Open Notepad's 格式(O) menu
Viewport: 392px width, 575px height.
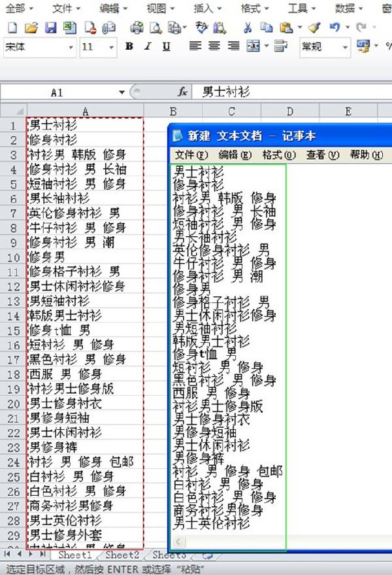coord(279,155)
